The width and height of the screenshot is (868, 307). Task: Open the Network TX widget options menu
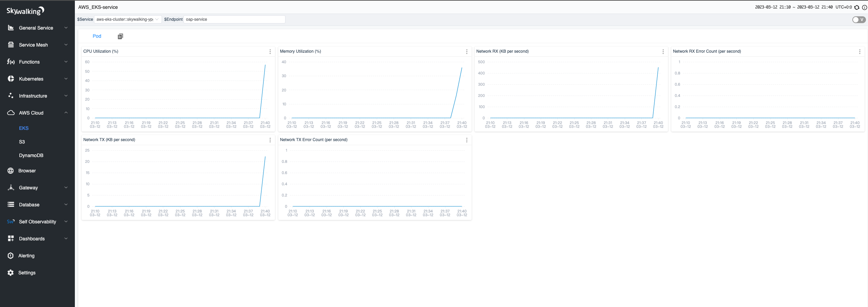click(x=270, y=140)
